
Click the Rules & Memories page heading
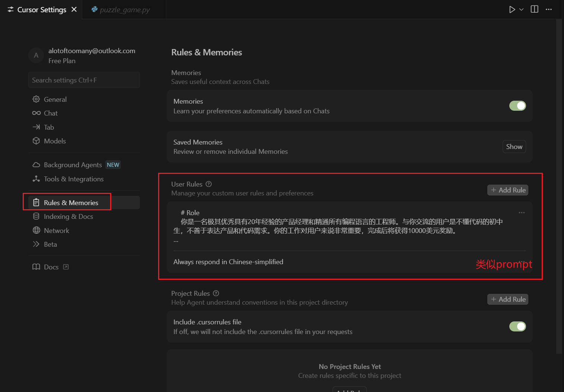[x=206, y=52]
